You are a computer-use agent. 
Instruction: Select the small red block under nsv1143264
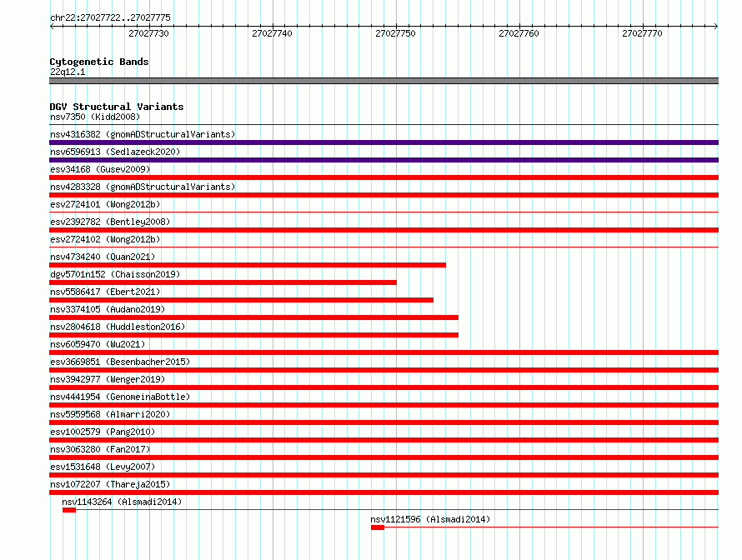[69, 510]
